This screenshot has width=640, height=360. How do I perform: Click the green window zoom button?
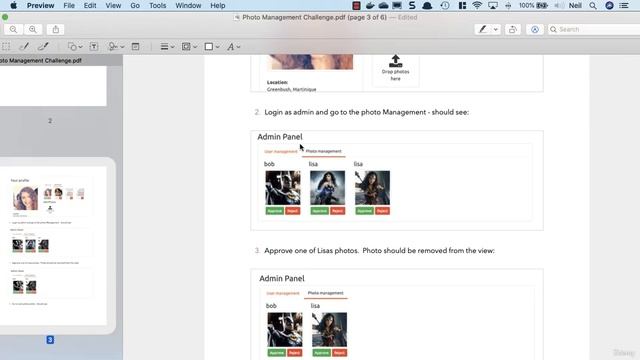coord(5,18)
